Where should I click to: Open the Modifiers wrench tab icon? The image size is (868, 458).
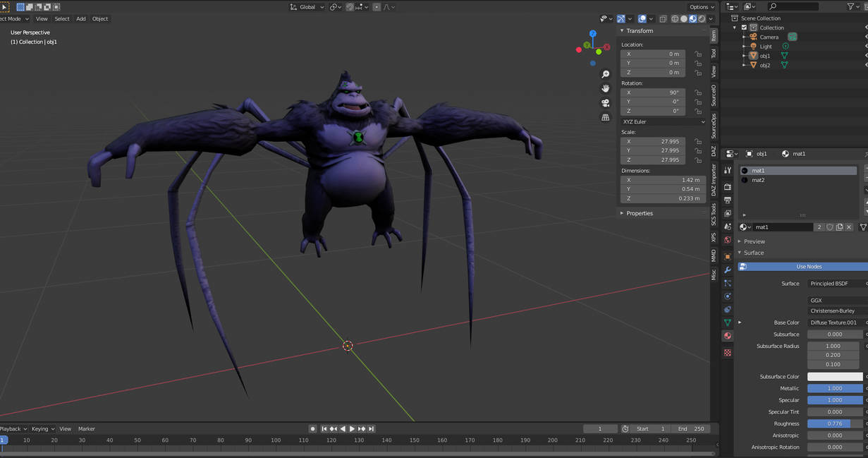tap(728, 270)
